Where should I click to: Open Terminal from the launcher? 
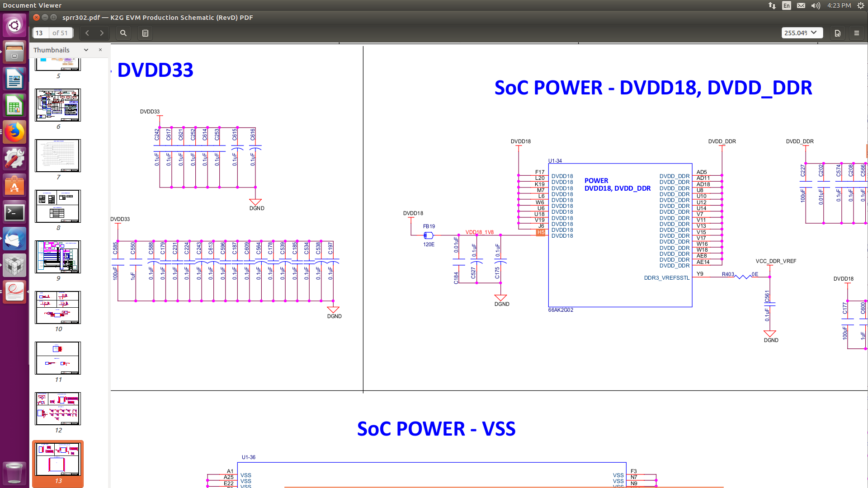[14, 212]
